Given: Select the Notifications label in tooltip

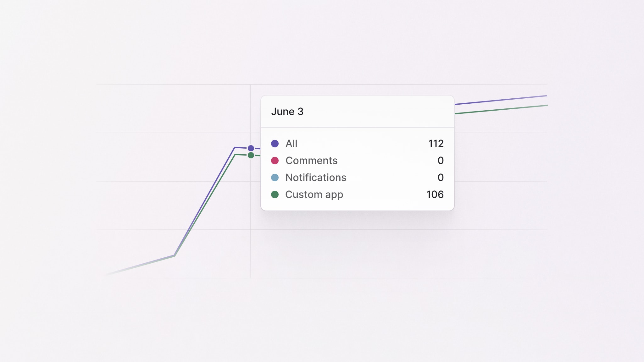Looking at the screenshot, I should point(316,178).
